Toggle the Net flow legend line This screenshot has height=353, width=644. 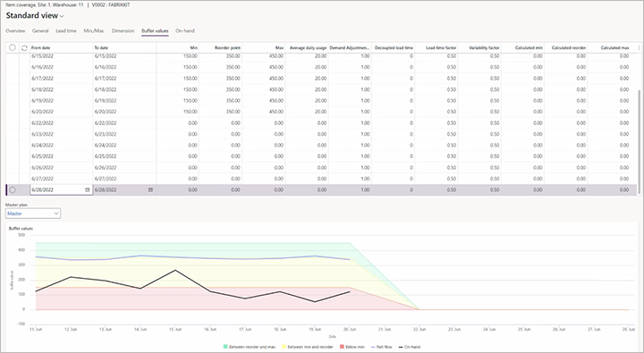coord(373,347)
